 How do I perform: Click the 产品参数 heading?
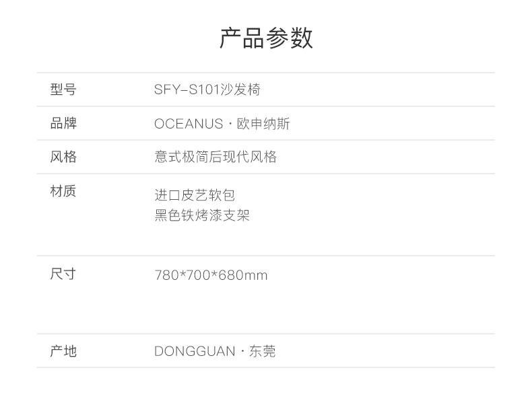point(266,38)
